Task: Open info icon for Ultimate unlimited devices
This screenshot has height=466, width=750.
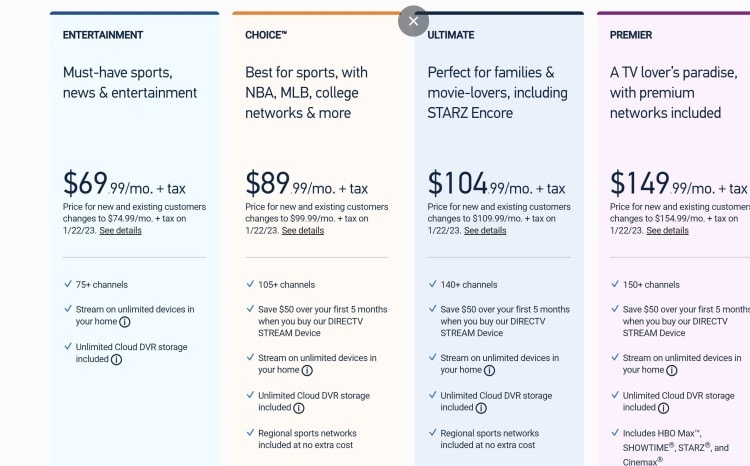Action: pyautogui.click(x=489, y=370)
